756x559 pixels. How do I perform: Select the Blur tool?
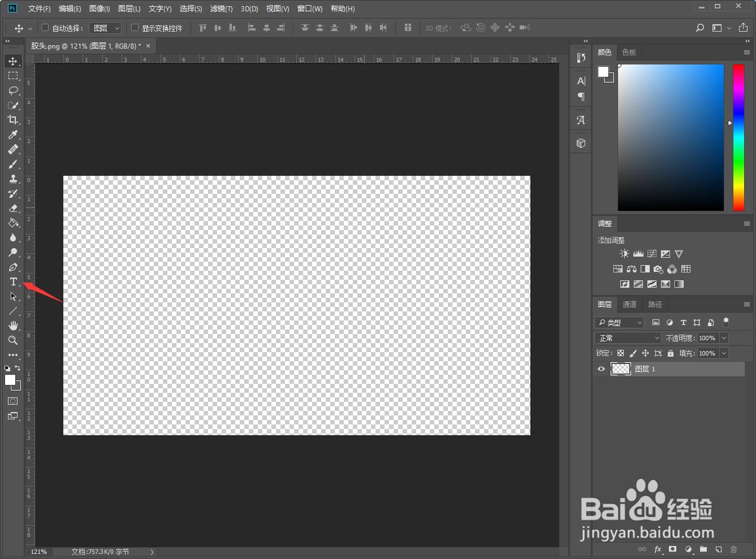tap(13, 237)
